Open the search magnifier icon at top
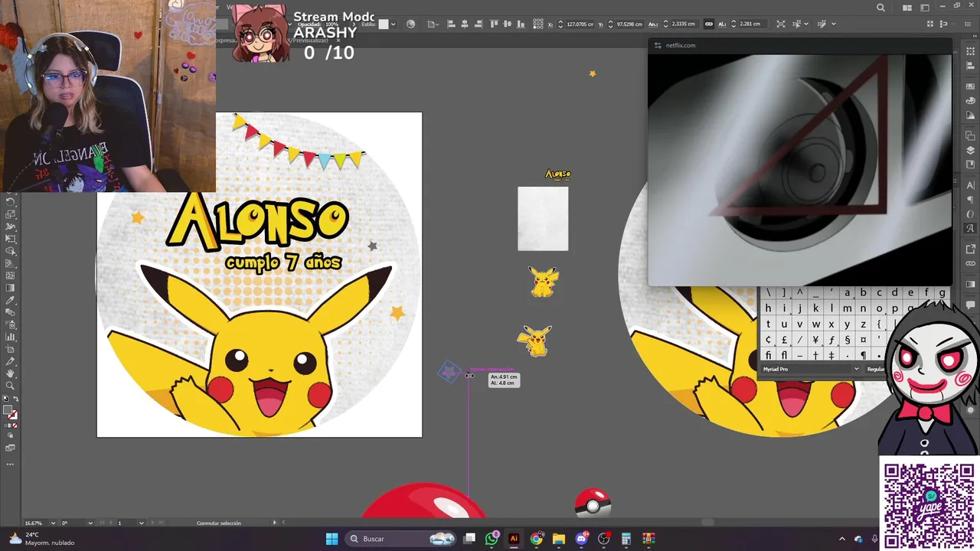This screenshot has width=980, height=551. click(x=880, y=8)
